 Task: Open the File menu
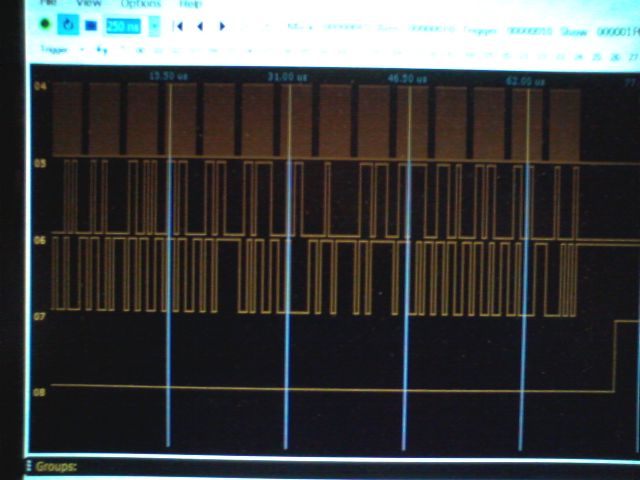click(46, 4)
